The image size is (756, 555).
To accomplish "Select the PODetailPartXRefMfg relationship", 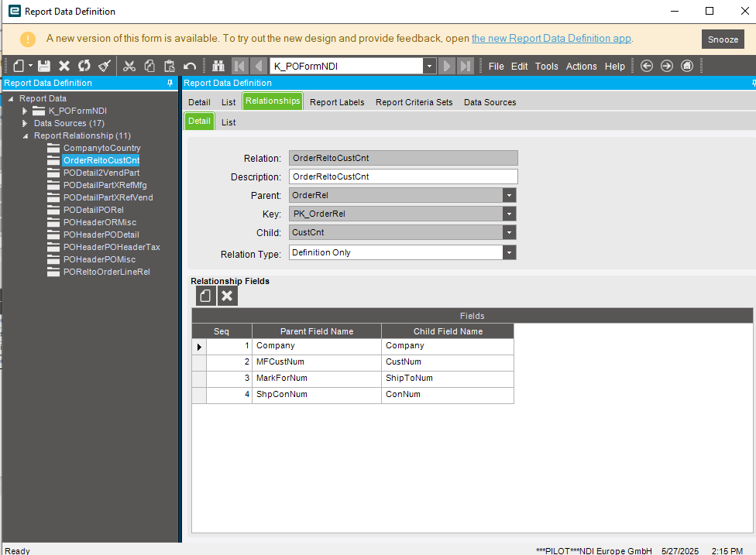I will point(105,185).
